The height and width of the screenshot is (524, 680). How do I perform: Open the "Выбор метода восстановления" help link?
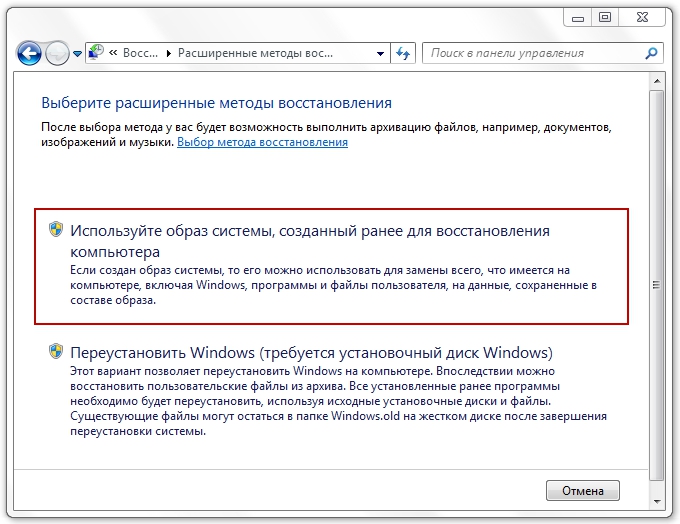pyautogui.click(x=262, y=142)
